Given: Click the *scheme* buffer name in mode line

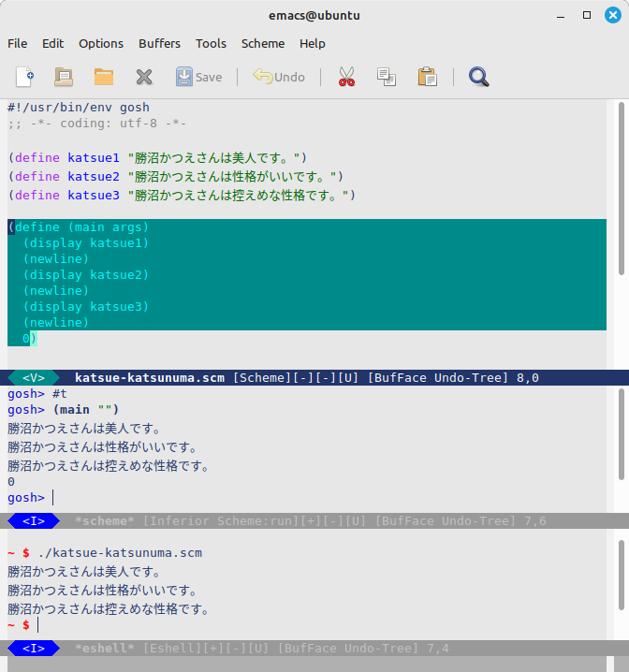Looking at the screenshot, I should 105,521.
